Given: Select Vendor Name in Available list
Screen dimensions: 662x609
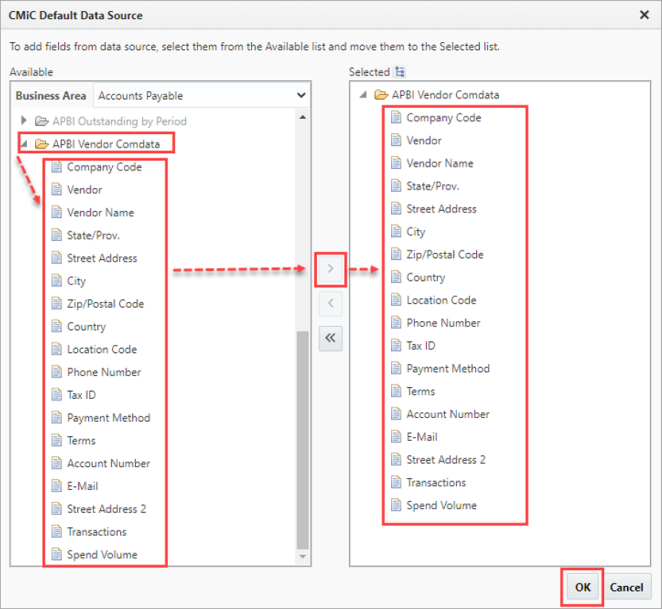Looking at the screenshot, I should pos(93,212).
